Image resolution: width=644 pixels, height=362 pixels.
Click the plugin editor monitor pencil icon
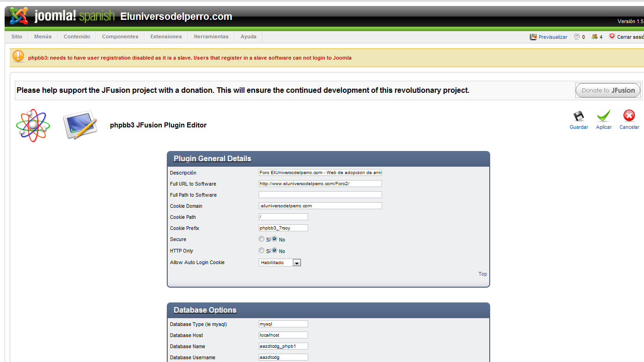pos(80,125)
